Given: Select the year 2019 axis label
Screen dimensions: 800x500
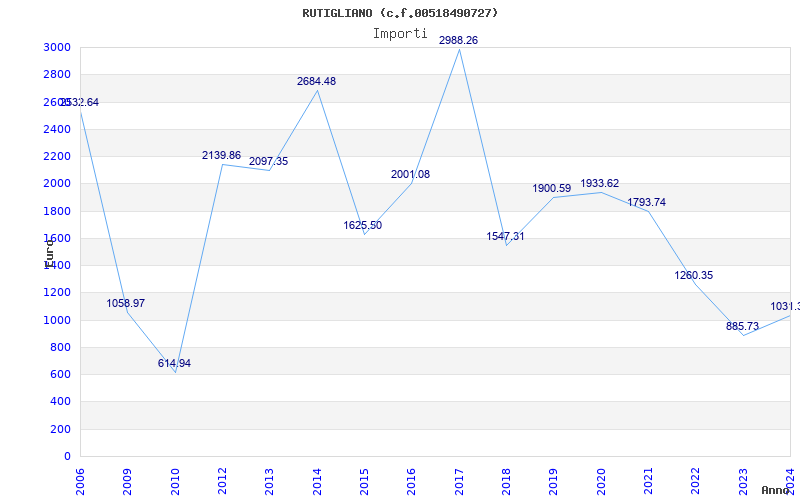Looking at the screenshot, I should (x=554, y=482).
